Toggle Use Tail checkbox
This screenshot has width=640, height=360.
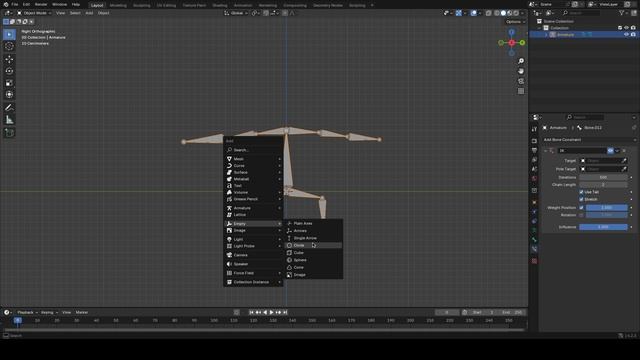click(581, 192)
